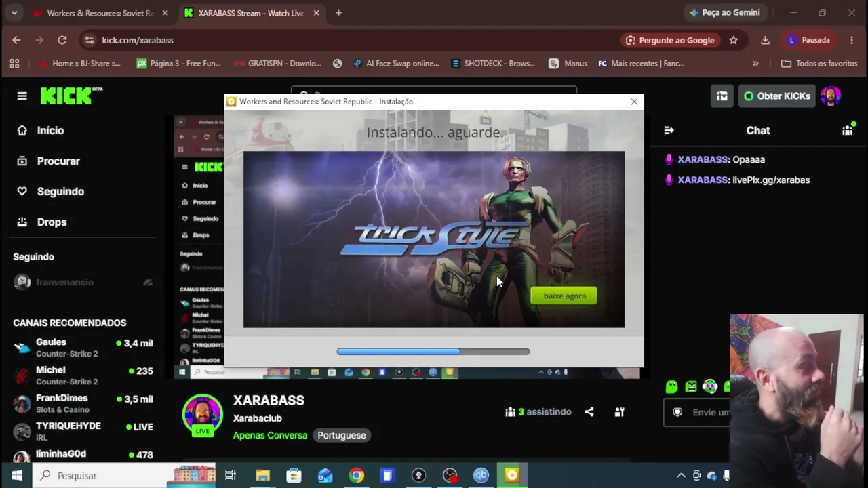Expand the bookmarks overflow chevron

pyautogui.click(x=755, y=64)
